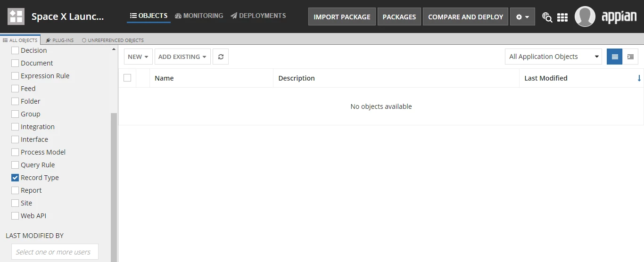This screenshot has width=644, height=262.
Task: Check the Feed filter checkbox
Action: click(15, 89)
